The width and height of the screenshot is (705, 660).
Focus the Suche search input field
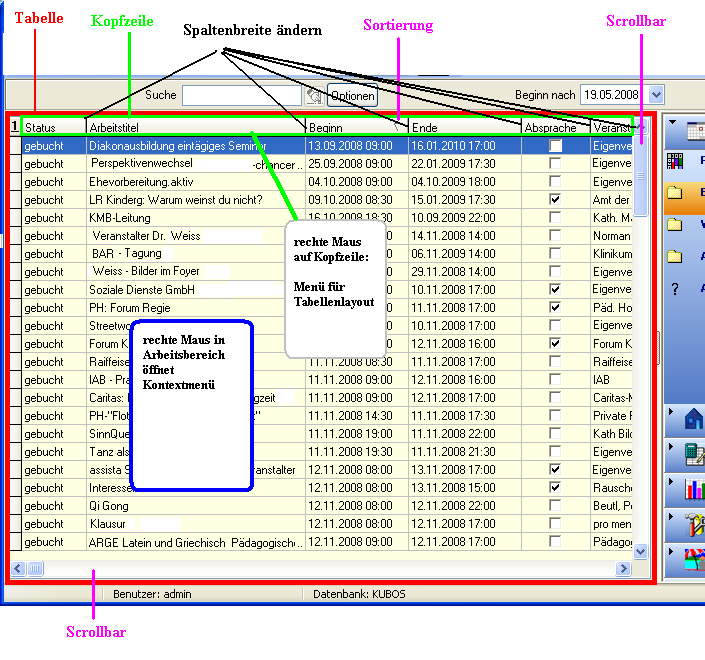tap(242, 95)
